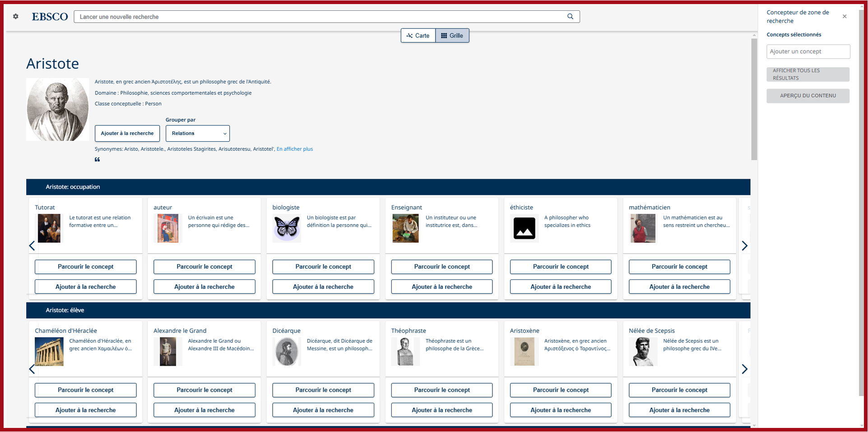The image size is (868, 432).
Task: Click the Aperçu du contenu button
Action: click(808, 96)
